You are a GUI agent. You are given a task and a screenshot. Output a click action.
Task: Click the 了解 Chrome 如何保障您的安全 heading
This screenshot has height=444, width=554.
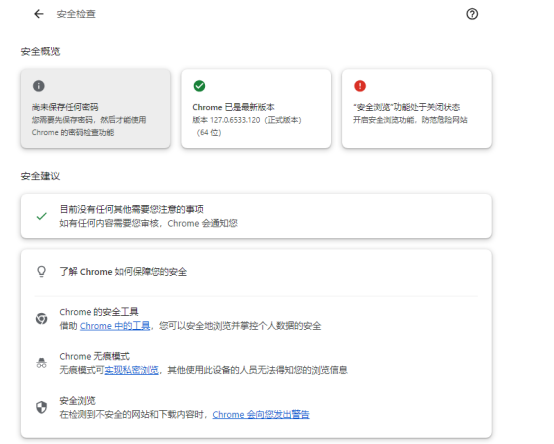point(123,272)
